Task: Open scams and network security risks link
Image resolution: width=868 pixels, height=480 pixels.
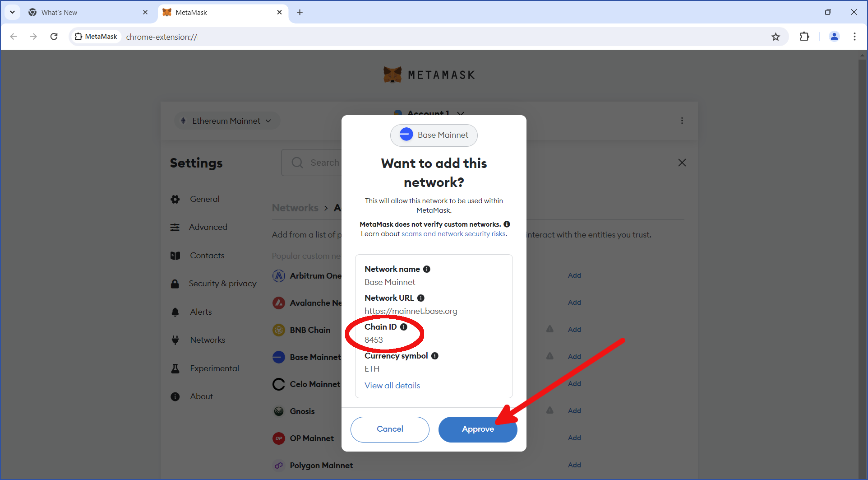Action: (453, 234)
